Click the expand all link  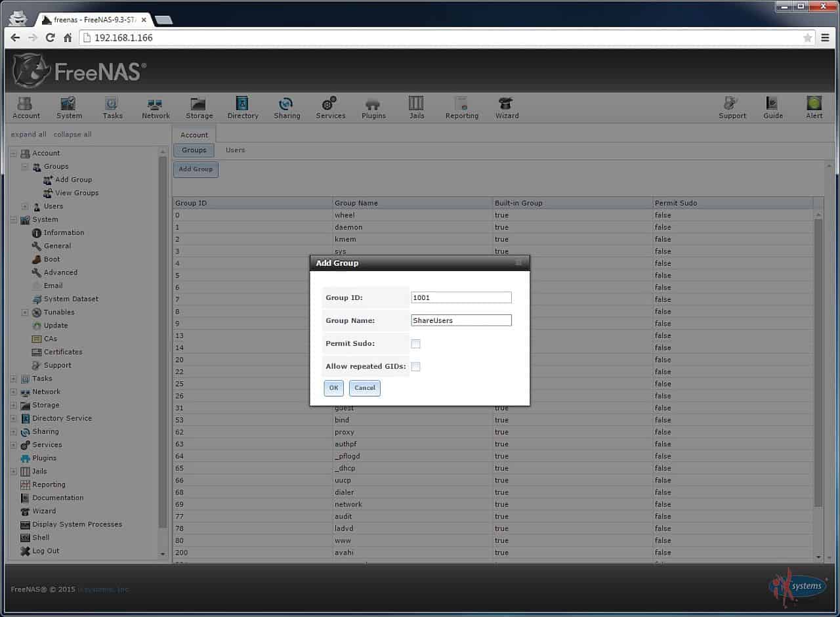pyautogui.click(x=29, y=135)
